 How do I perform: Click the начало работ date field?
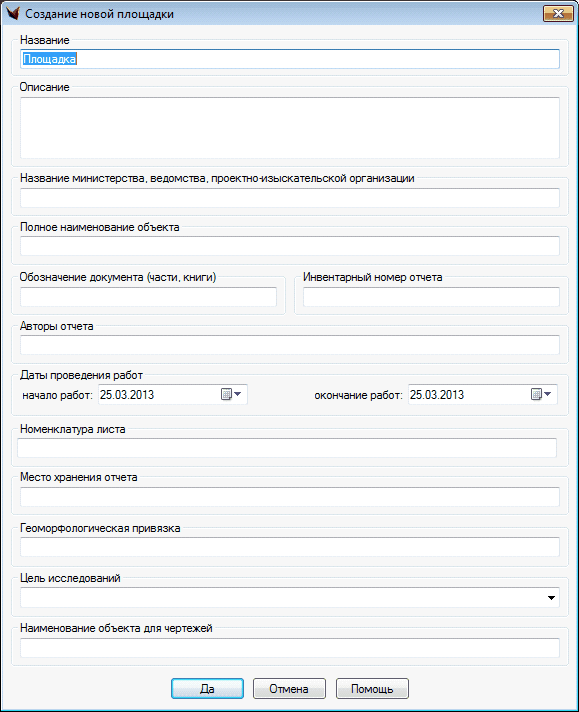pos(173,394)
